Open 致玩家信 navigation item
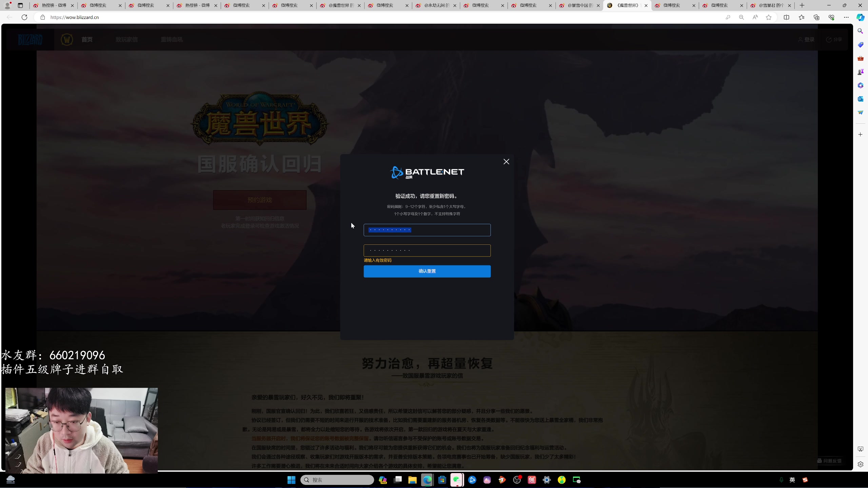The height and width of the screenshot is (488, 868). [x=126, y=40]
